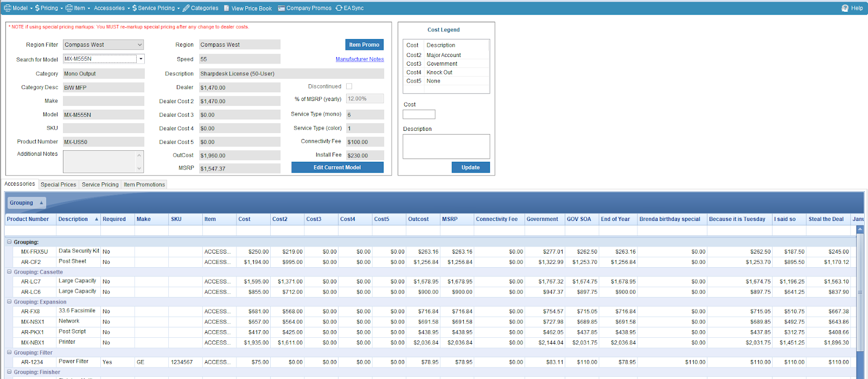The image size is (868, 379).
Task: Click the Description text area in Cost Legend
Action: 446,146
